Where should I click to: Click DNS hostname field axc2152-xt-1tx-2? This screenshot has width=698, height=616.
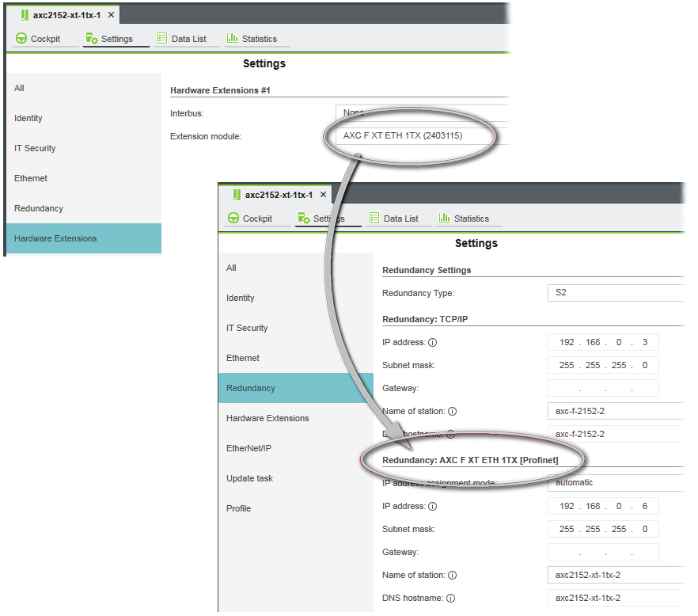[x=616, y=598]
